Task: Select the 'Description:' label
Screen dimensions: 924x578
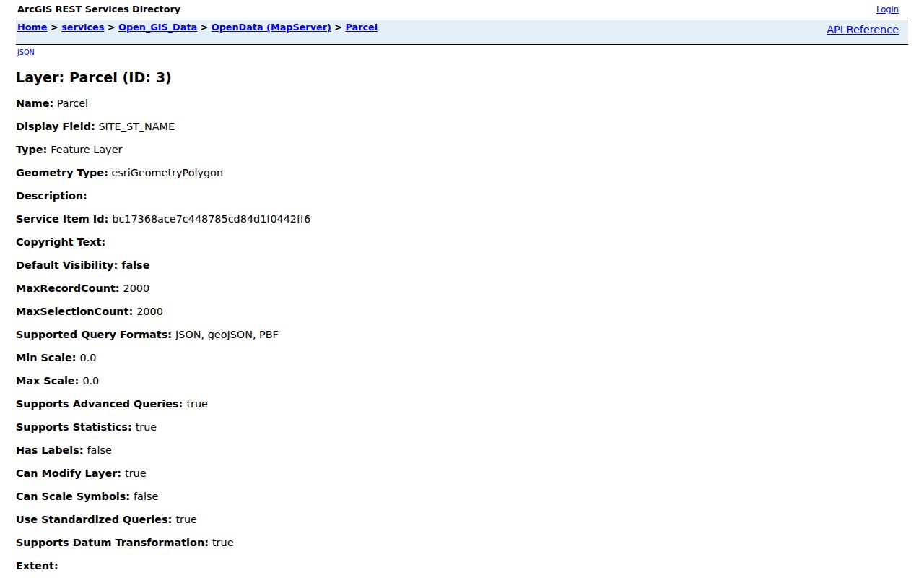Action: [51, 196]
